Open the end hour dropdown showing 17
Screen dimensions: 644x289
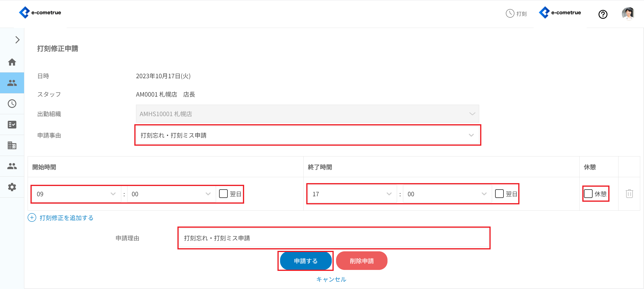[352, 194]
